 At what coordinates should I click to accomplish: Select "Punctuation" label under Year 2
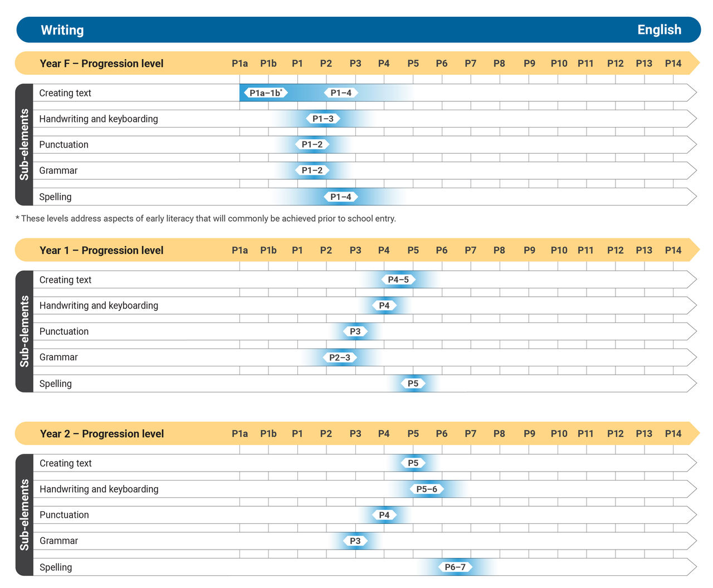64,514
